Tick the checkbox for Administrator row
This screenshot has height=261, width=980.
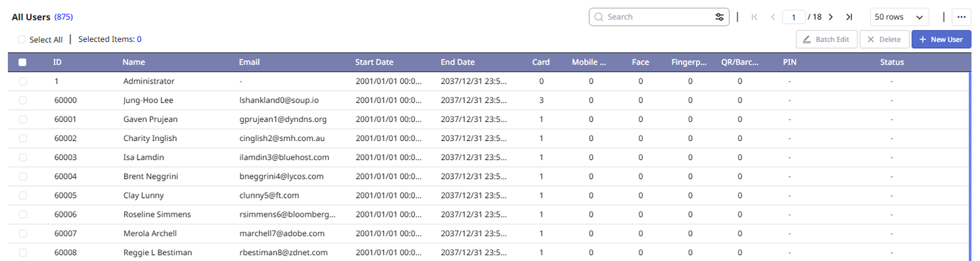click(23, 82)
